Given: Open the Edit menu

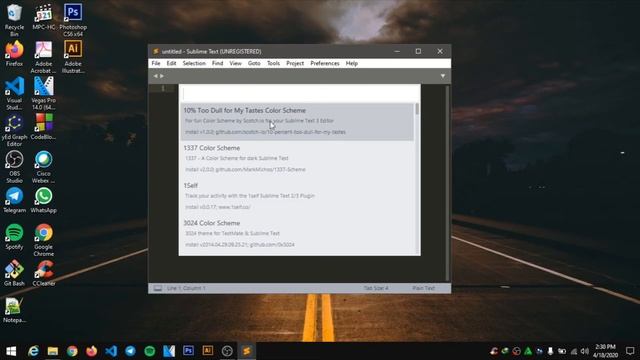Looking at the screenshot, I should coord(171,63).
